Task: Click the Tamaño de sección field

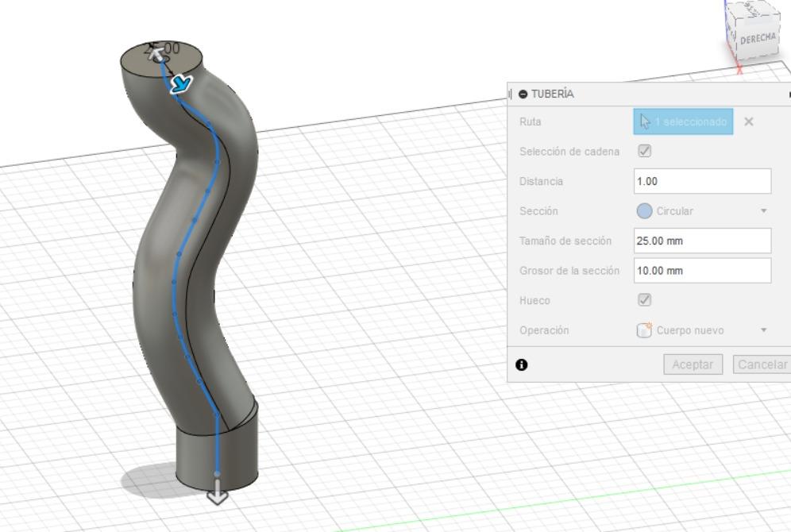Action: pos(702,241)
